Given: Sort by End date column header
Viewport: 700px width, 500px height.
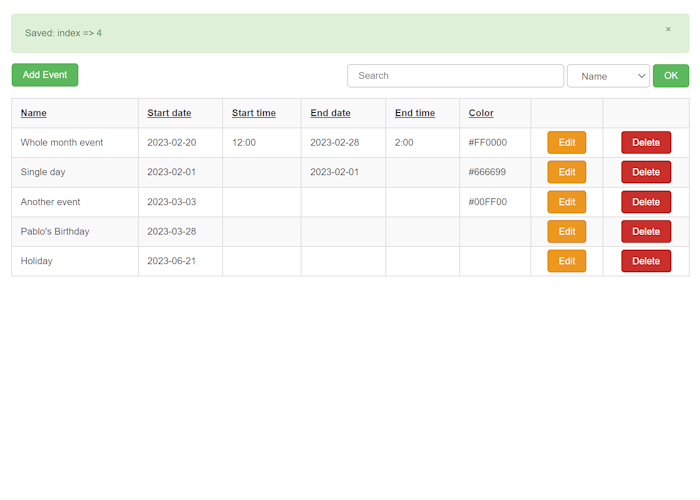Looking at the screenshot, I should (x=330, y=113).
